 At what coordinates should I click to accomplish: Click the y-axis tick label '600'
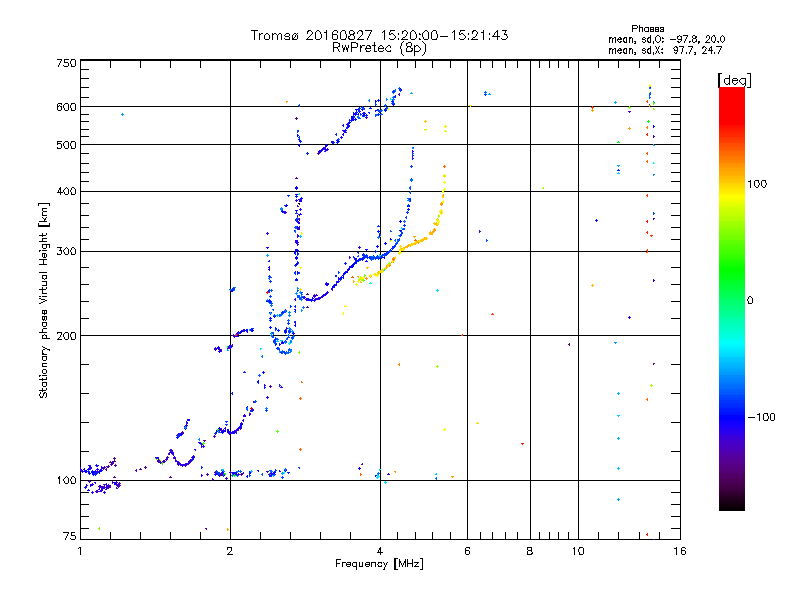pyautogui.click(x=66, y=107)
